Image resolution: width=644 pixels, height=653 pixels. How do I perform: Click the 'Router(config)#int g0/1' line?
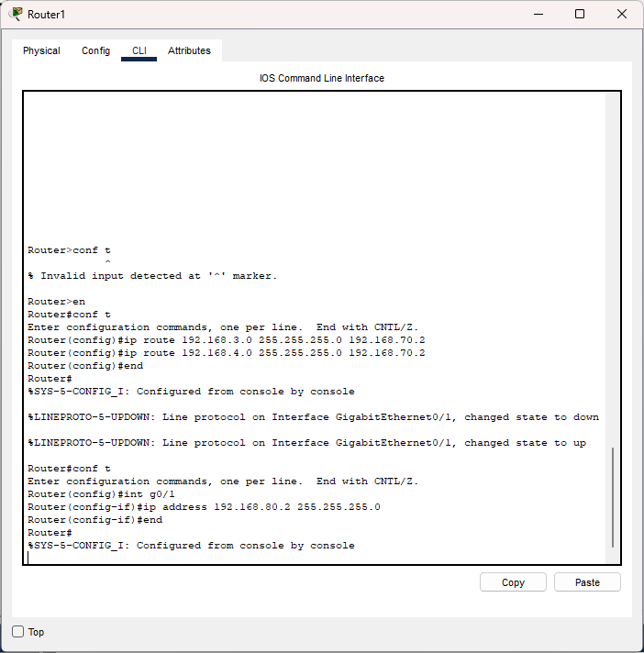pyautogui.click(x=101, y=494)
